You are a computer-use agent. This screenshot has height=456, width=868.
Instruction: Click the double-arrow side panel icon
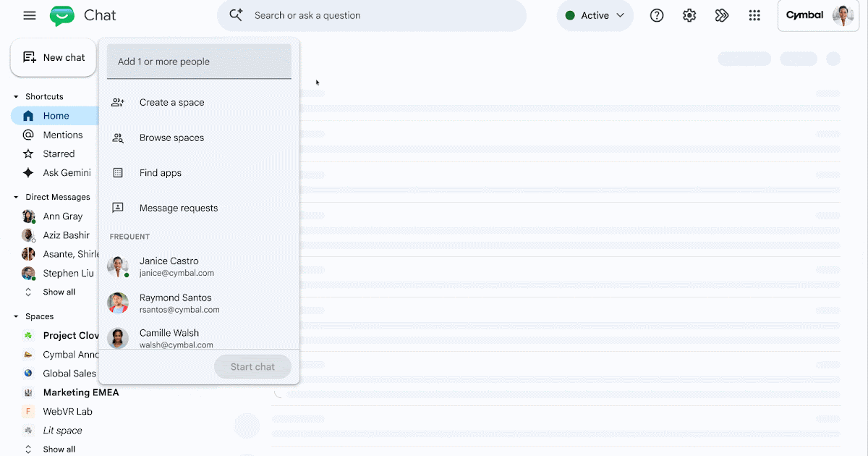[x=722, y=15]
